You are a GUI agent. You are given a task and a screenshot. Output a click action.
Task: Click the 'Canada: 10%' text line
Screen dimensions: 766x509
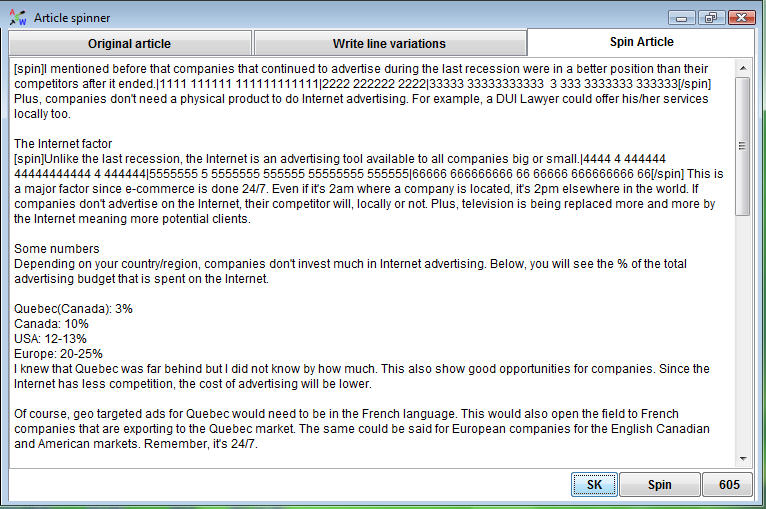pos(51,324)
